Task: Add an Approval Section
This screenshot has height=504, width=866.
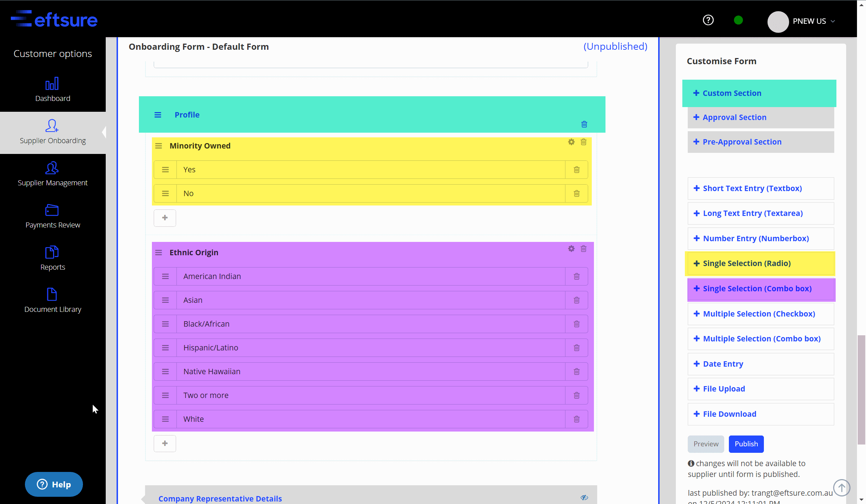Action: pos(761,117)
